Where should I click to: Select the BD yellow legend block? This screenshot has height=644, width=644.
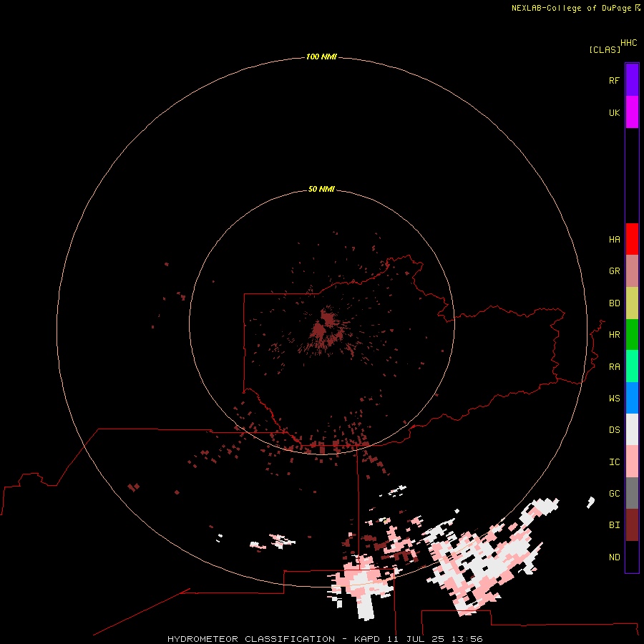tap(632, 303)
